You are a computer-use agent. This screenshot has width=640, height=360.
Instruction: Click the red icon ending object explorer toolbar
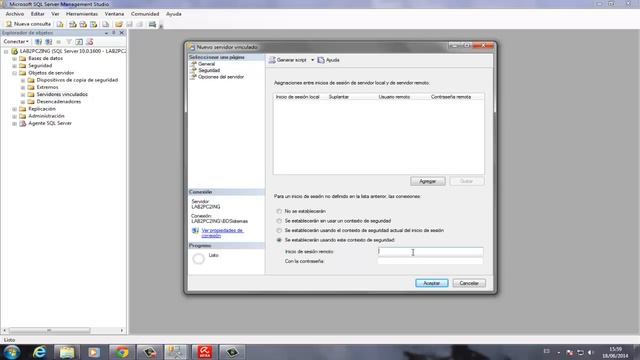pos(90,42)
